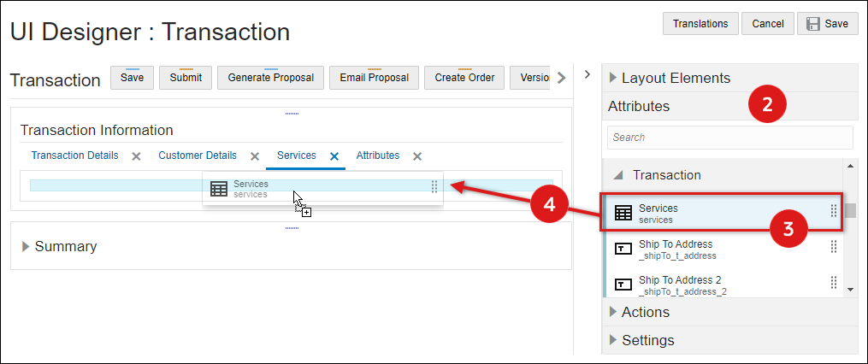Close the Customer Details tab

click(x=254, y=156)
